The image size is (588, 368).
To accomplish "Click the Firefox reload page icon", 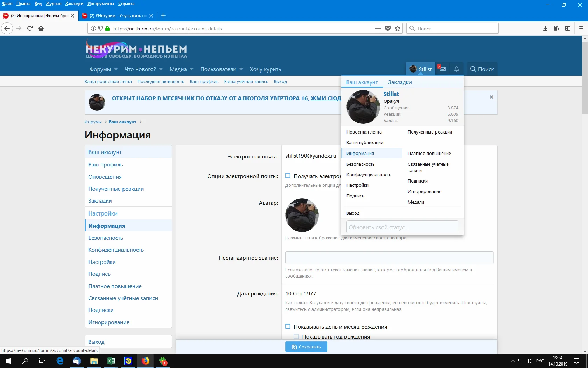I will (x=30, y=28).
